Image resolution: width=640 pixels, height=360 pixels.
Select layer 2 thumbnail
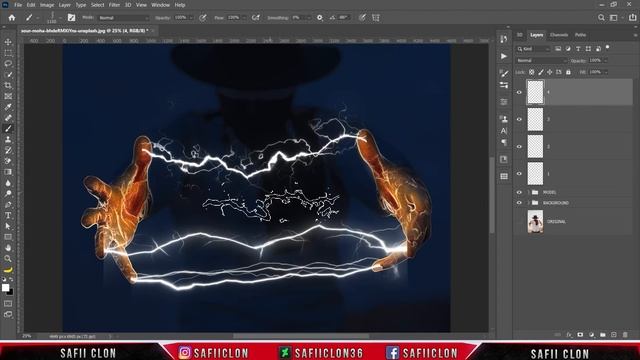pyautogui.click(x=535, y=147)
